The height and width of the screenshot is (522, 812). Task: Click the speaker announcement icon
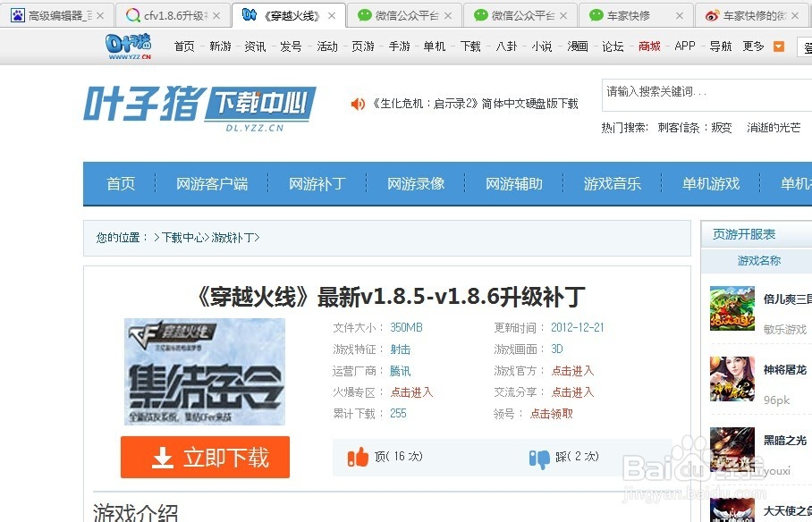tap(358, 104)
